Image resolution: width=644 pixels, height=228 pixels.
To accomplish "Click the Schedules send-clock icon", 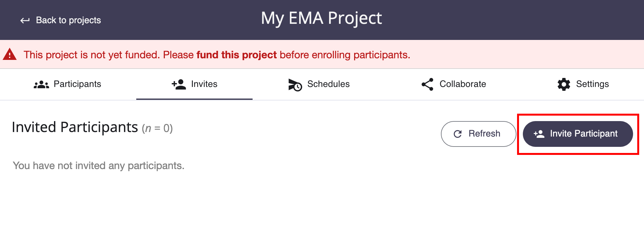I will click(x=295, y=85).
